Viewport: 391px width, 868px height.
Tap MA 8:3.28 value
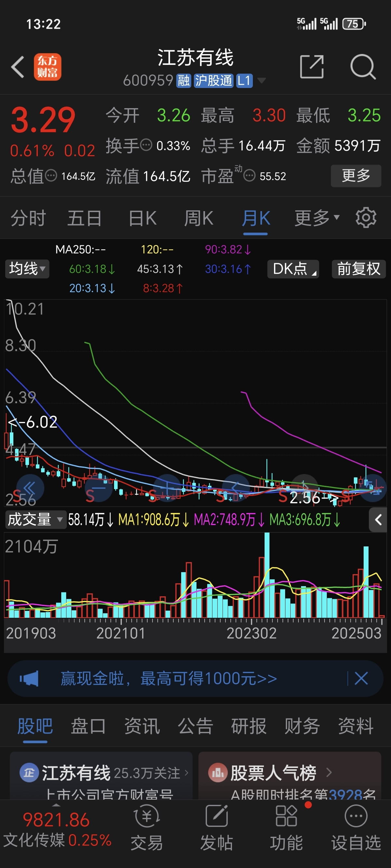tap(163, 288)
